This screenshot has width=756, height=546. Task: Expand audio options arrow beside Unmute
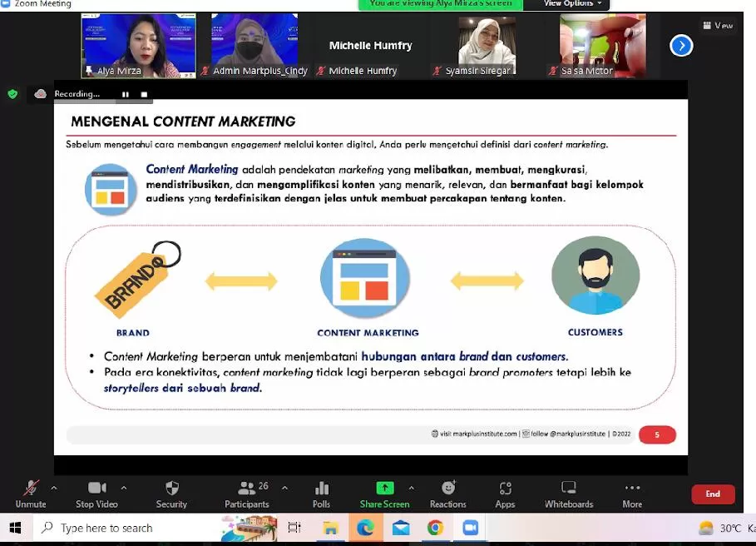tap(54, 488)
